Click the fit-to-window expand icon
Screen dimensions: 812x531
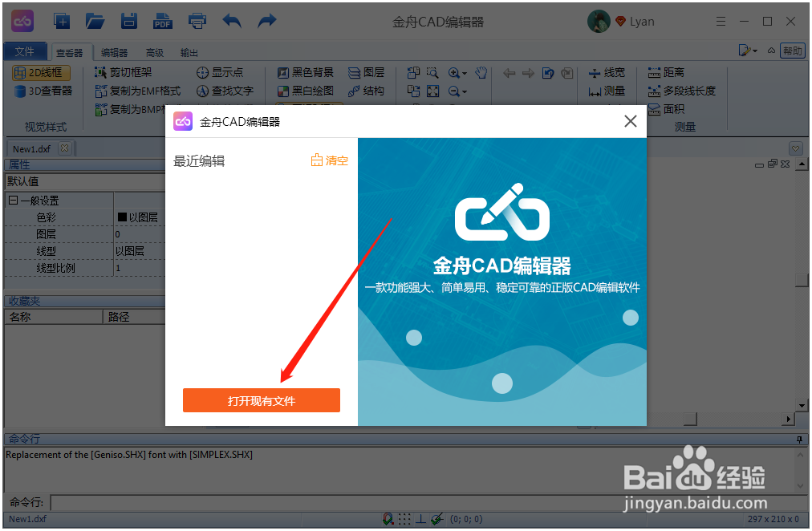tap(433, 91)
